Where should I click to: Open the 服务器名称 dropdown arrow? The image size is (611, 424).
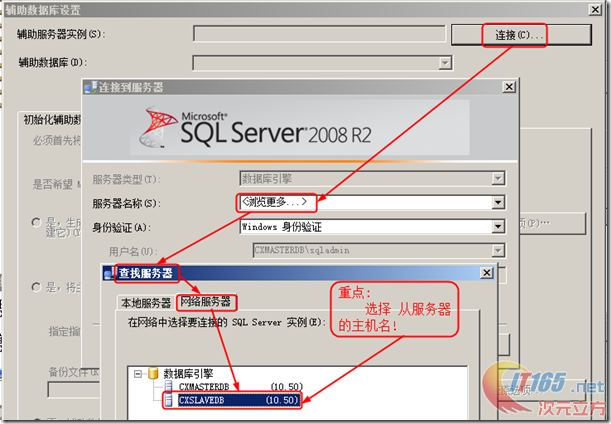[498, 203]
